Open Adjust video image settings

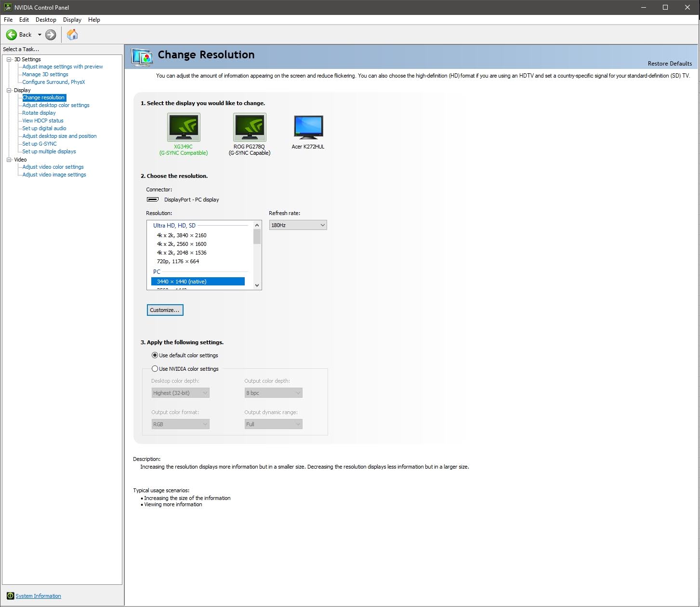click(54, 175)
